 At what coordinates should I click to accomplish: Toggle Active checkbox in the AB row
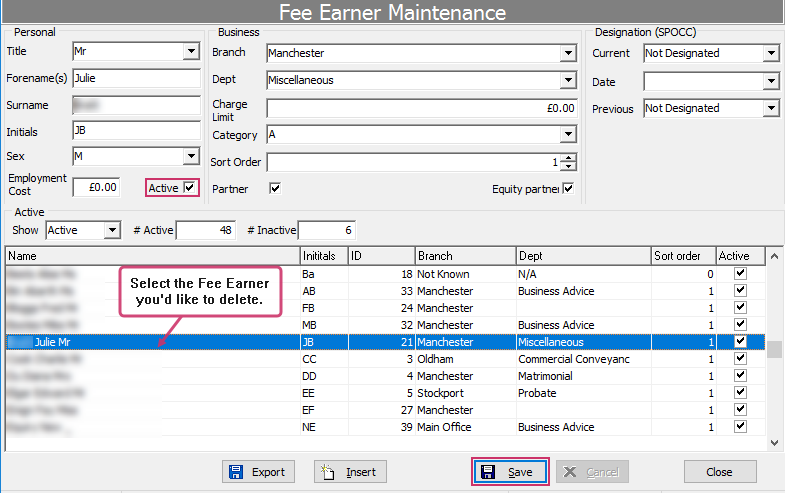click(740, 290)
